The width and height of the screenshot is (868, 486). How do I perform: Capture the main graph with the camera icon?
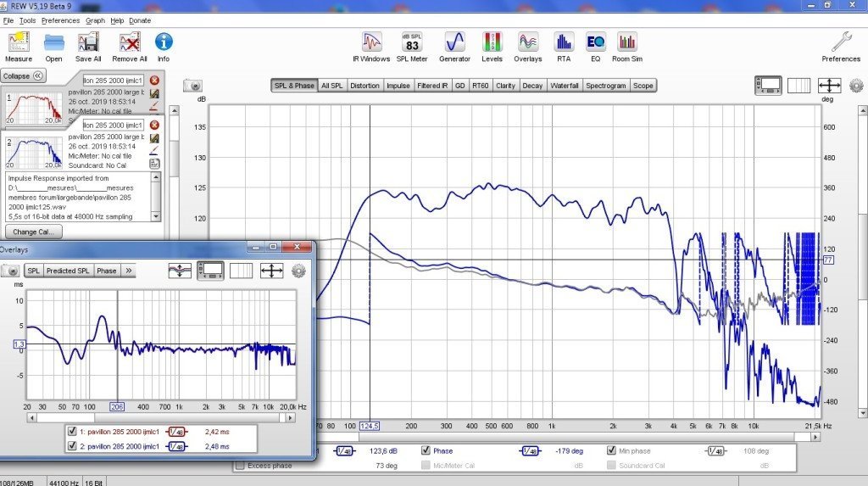click(x=193, y=86)
